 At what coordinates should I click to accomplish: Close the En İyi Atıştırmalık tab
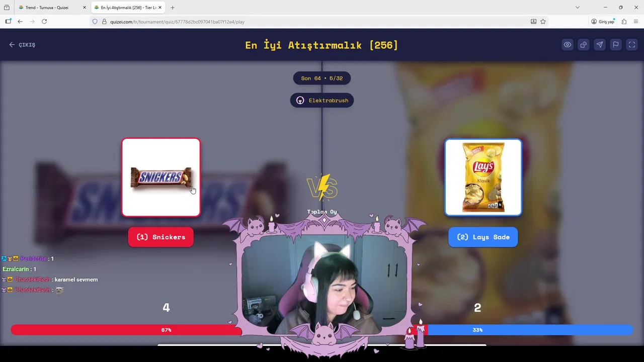[x=160, y=8]
